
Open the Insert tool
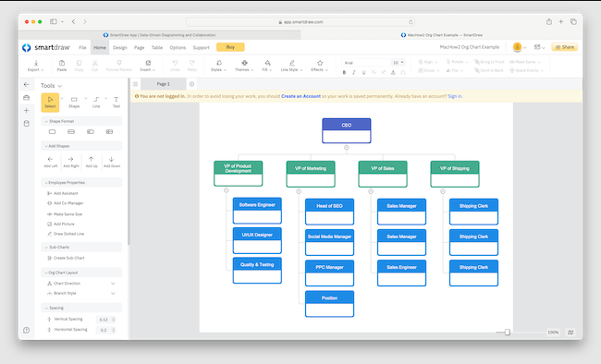point(148,66)
